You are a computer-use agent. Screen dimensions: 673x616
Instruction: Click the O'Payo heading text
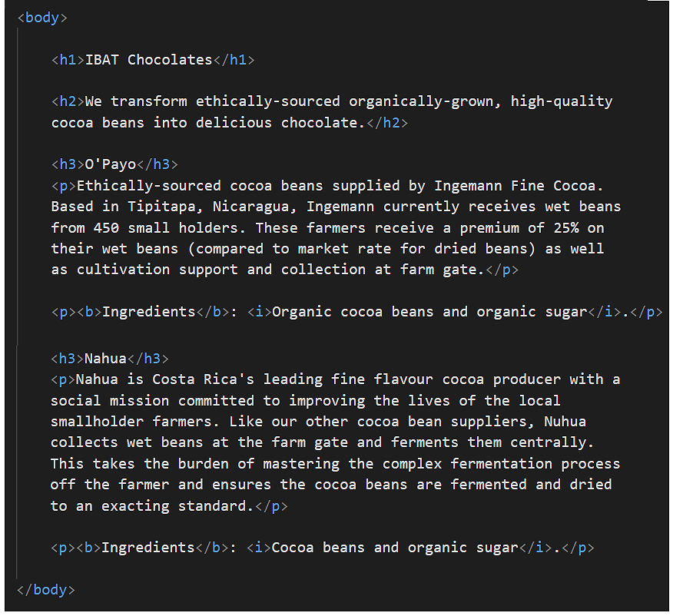pyautogui.click(x=110, y=164)
